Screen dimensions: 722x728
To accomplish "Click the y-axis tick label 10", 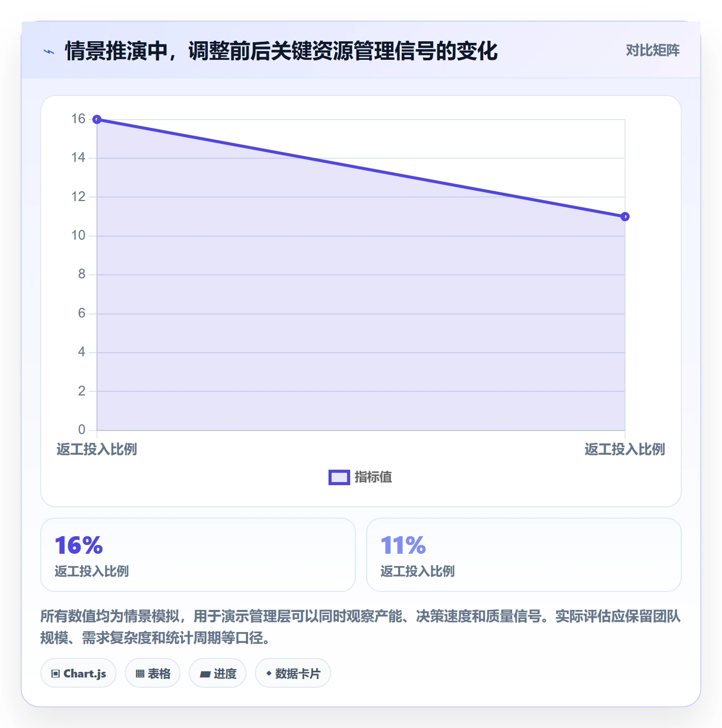I will 78,236.
